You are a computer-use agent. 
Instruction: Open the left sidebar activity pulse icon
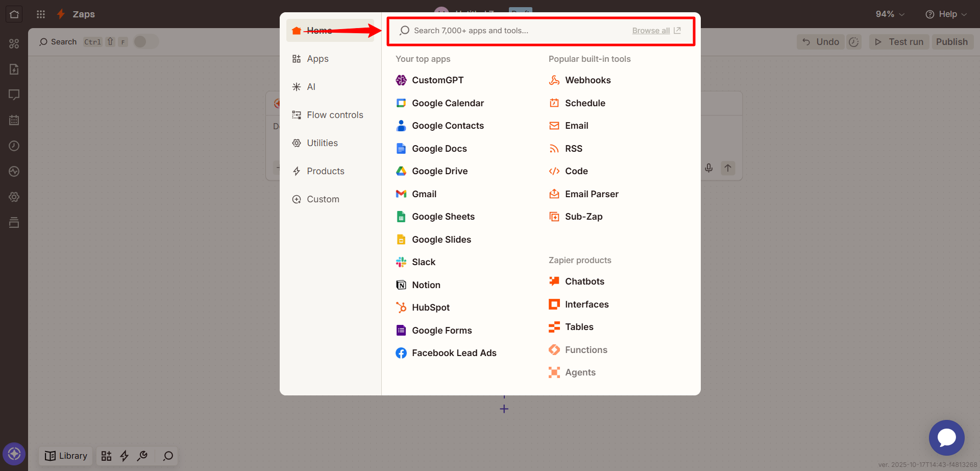pos(14,171)
